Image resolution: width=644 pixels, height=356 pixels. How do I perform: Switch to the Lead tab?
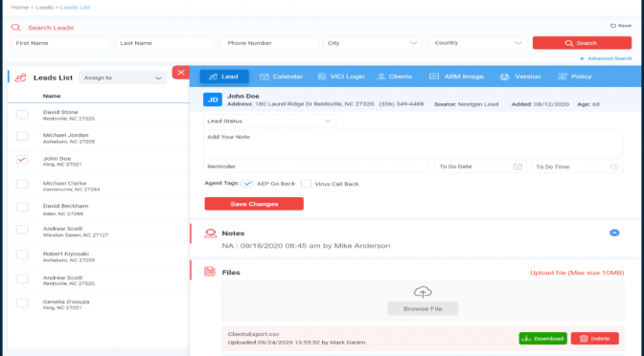224,77
